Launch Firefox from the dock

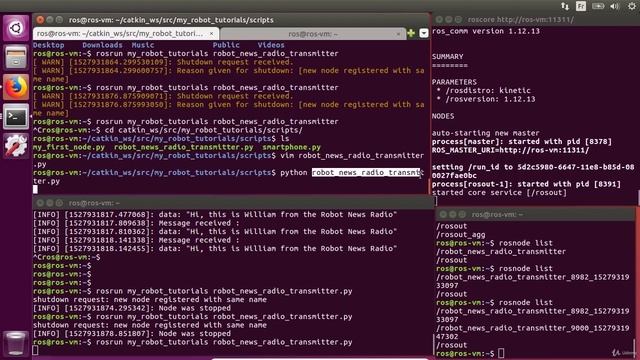tap(16, 87)
